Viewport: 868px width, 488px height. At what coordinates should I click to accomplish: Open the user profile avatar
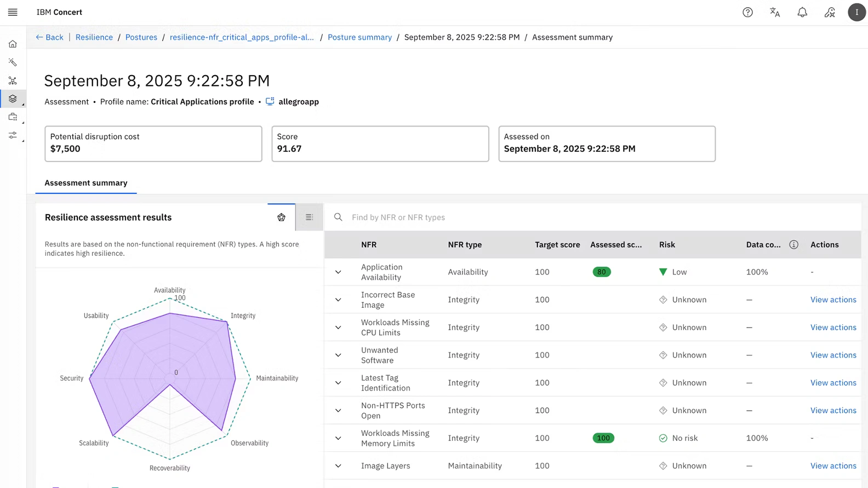click(856, 12)
